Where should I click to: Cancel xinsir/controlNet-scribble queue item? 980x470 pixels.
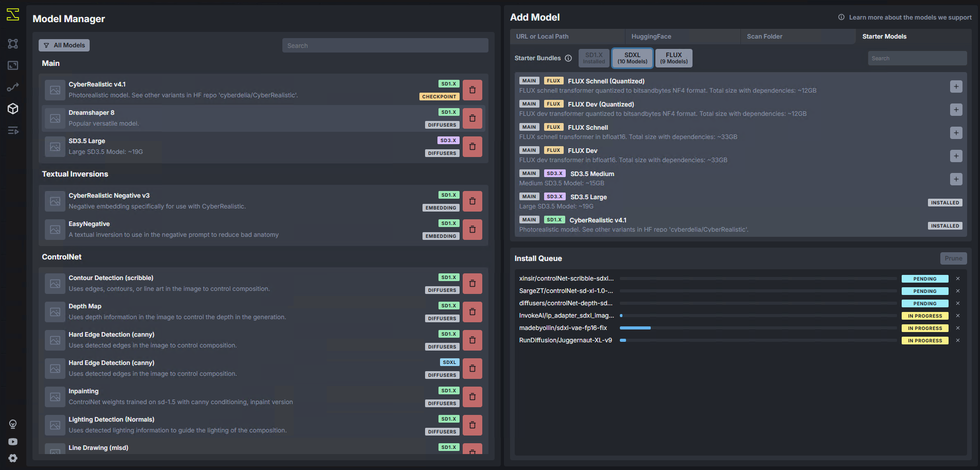point(958,278)
